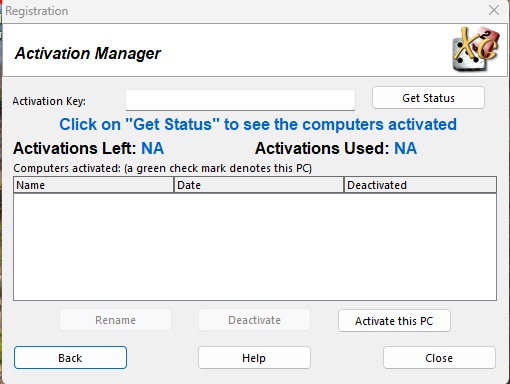Viewport: 510px width, 384px height.
Task: Click the Close button at bottom right
Action: 439,358
